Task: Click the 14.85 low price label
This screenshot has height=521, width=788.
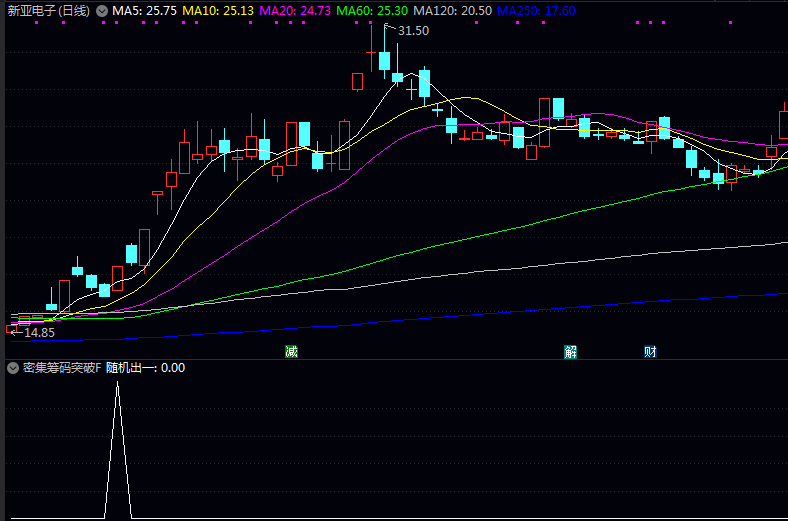Action: coord(39,332)
